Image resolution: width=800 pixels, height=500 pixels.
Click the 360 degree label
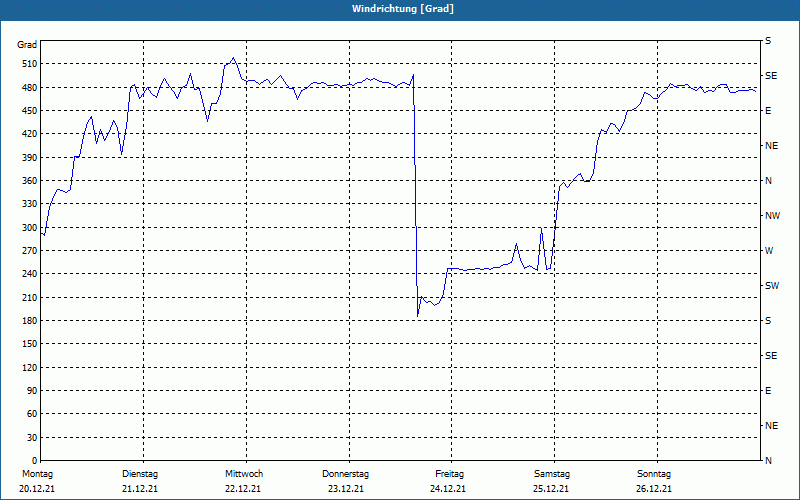point(29,181)
